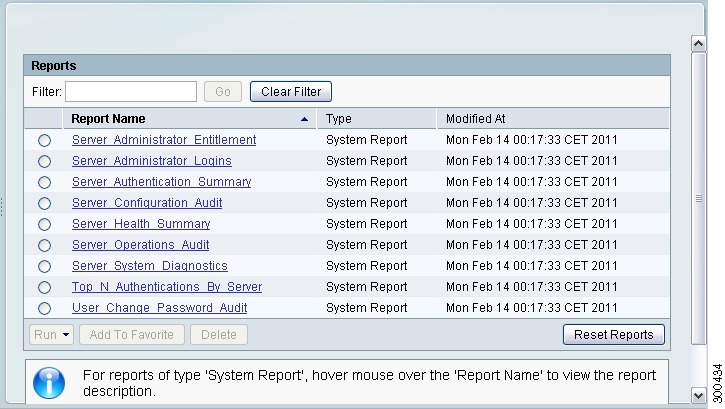Open the Server_Operations_Audit report link
The height and width of the screenshot is (409, 725).
(x=141, y=245)
